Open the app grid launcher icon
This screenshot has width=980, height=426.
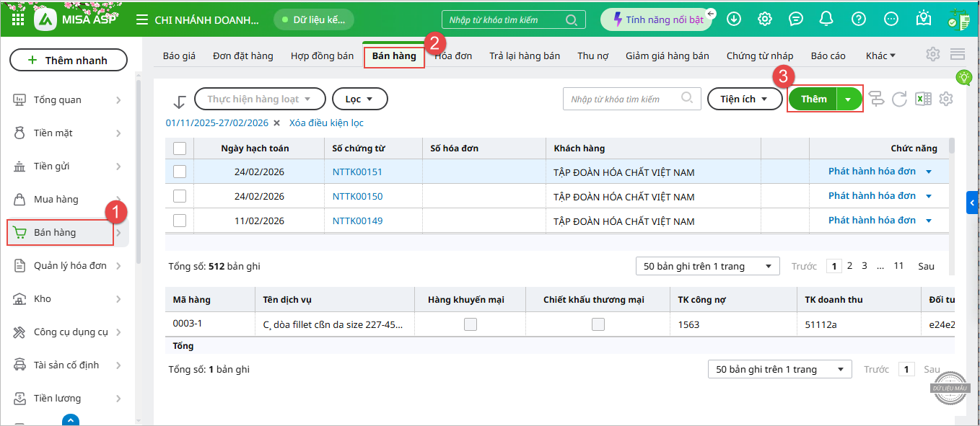pyautogui.click(x=18, y=19)
